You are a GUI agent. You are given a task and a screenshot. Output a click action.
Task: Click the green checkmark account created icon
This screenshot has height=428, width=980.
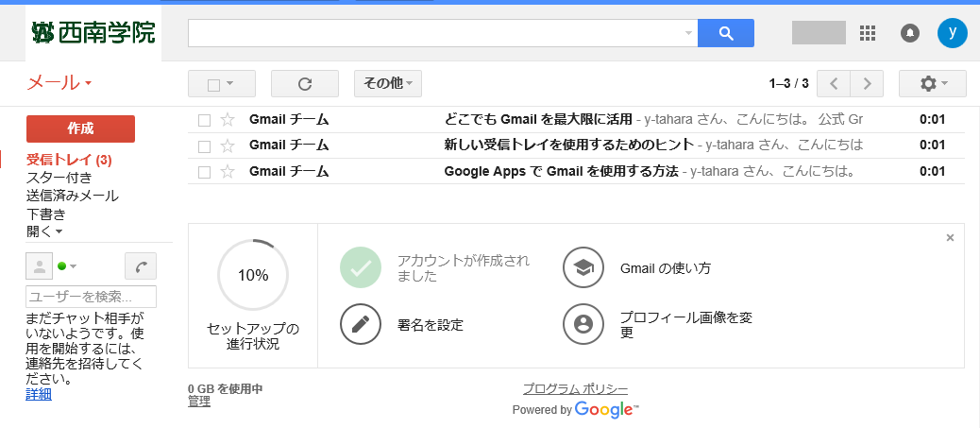tap(361, 267)
